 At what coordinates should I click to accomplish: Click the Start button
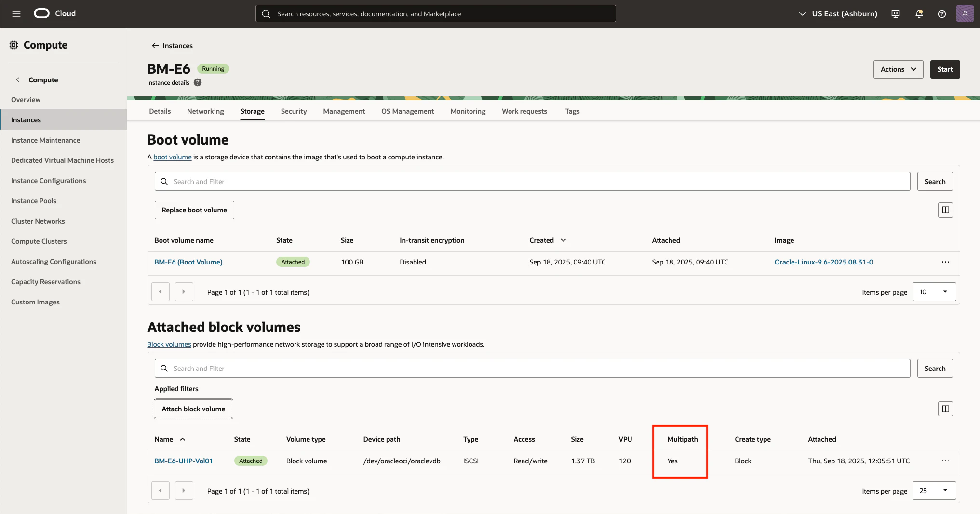pyautogui.click(x=945, y=69)
